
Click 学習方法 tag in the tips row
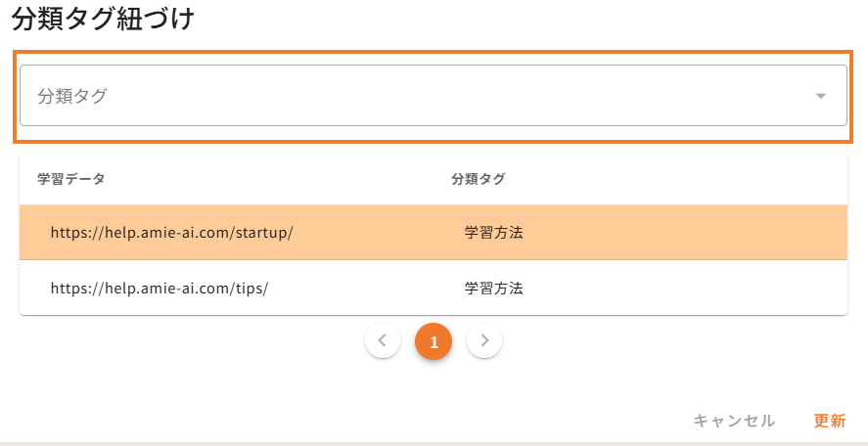pyautogui.click(x=494, y=289)
